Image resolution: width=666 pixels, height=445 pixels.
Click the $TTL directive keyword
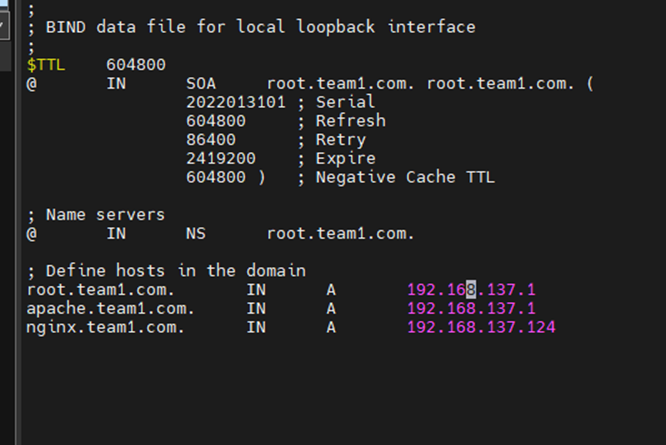(x=46, y=65)
